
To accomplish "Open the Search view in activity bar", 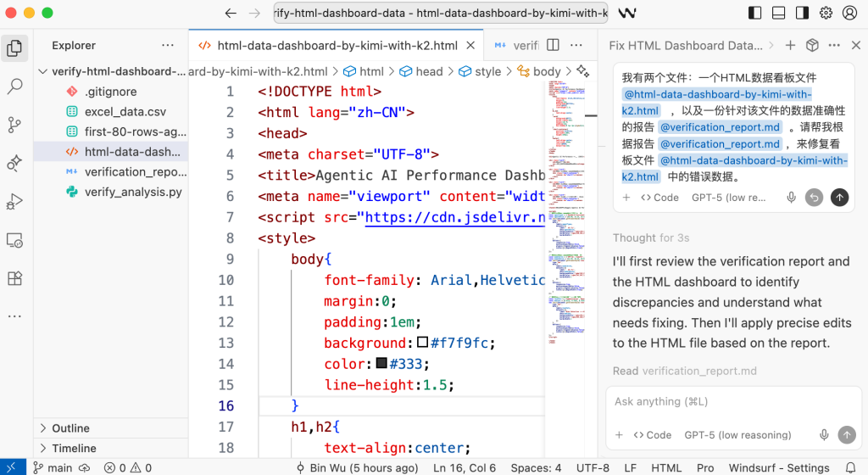I will pos(14,86).
